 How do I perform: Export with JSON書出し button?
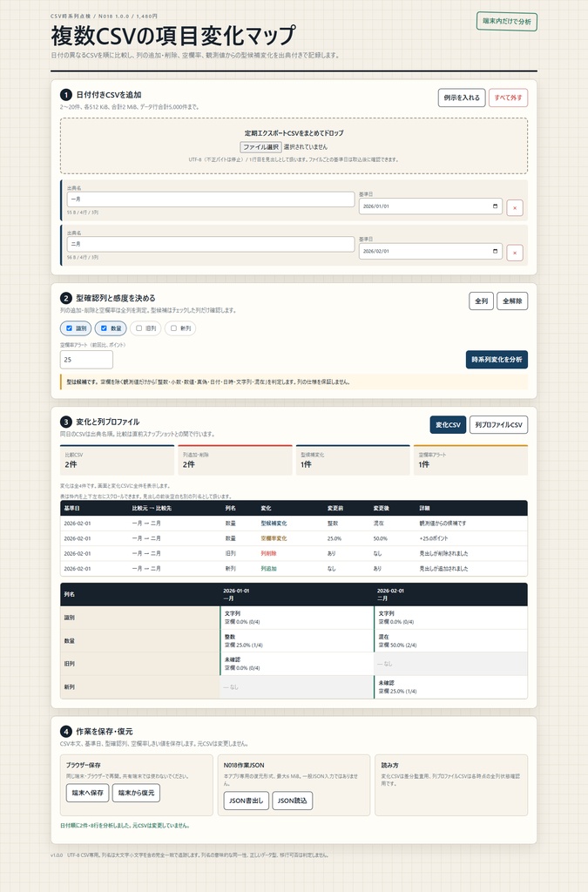tap(247, 801)
